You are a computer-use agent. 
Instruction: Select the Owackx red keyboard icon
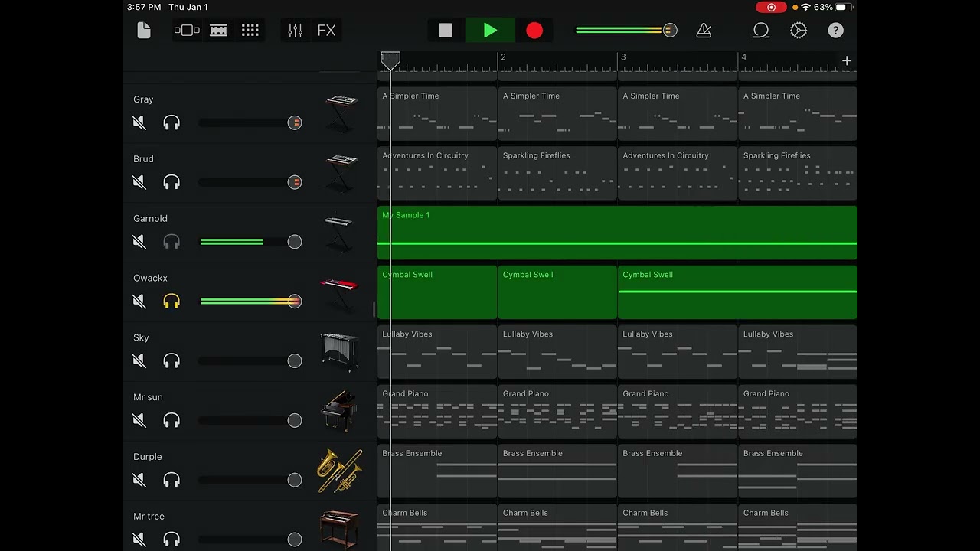pyautogui.click(x=339, y=293)
